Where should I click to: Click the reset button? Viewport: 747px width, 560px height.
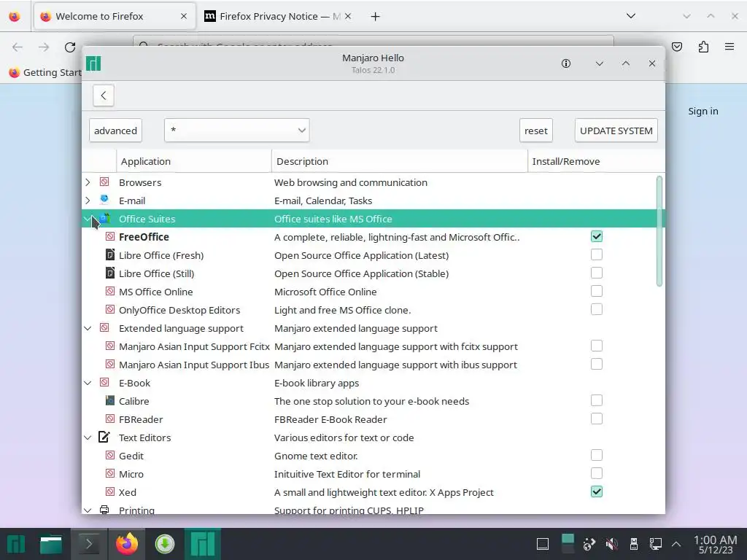coord(536,131)
